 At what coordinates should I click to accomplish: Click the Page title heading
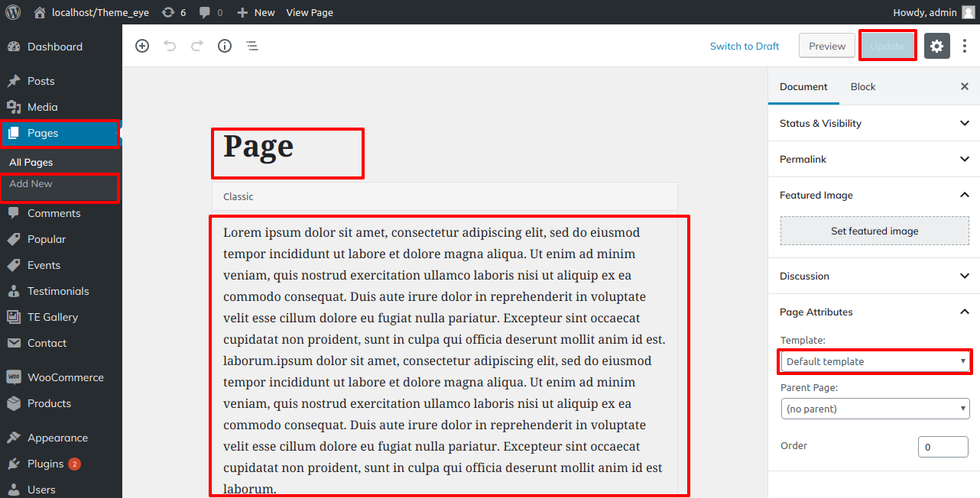point(258,146)
